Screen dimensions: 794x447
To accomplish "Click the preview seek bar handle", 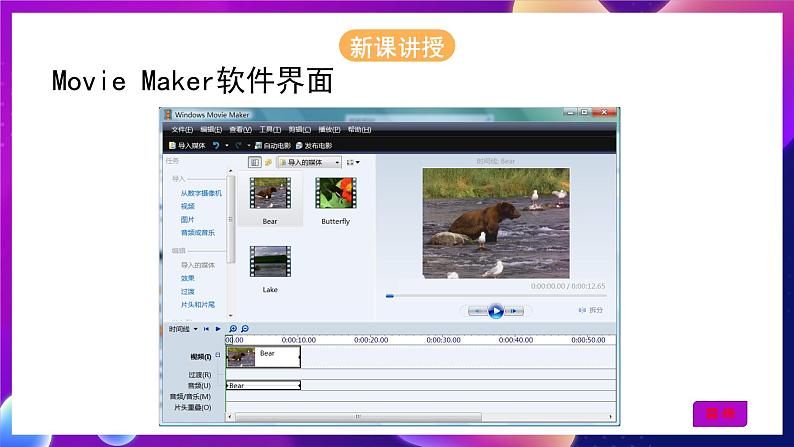I will click(389, 296).
